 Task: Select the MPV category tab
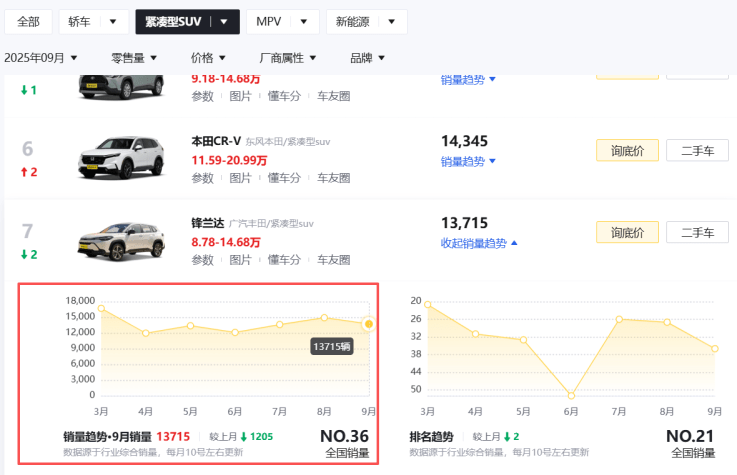(x=268, y=22)
